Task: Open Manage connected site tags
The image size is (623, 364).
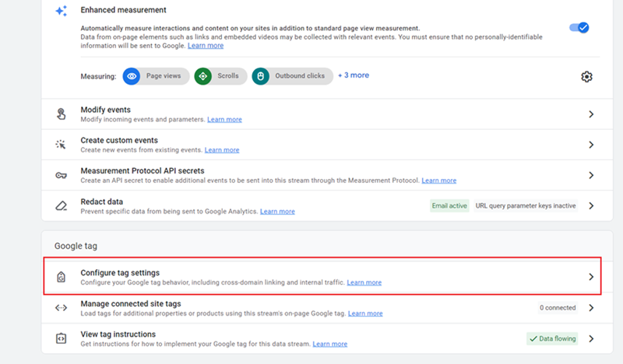Action: 327,308
